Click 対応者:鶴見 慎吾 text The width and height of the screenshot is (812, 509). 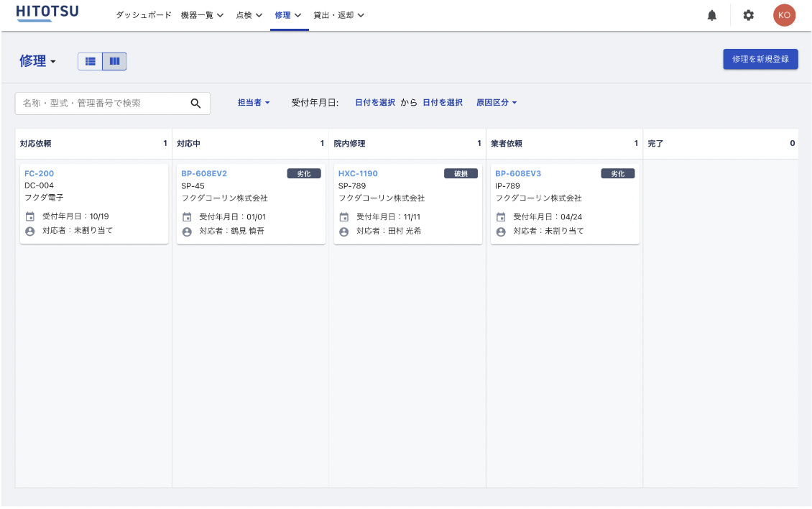click(x=231, y=231)
